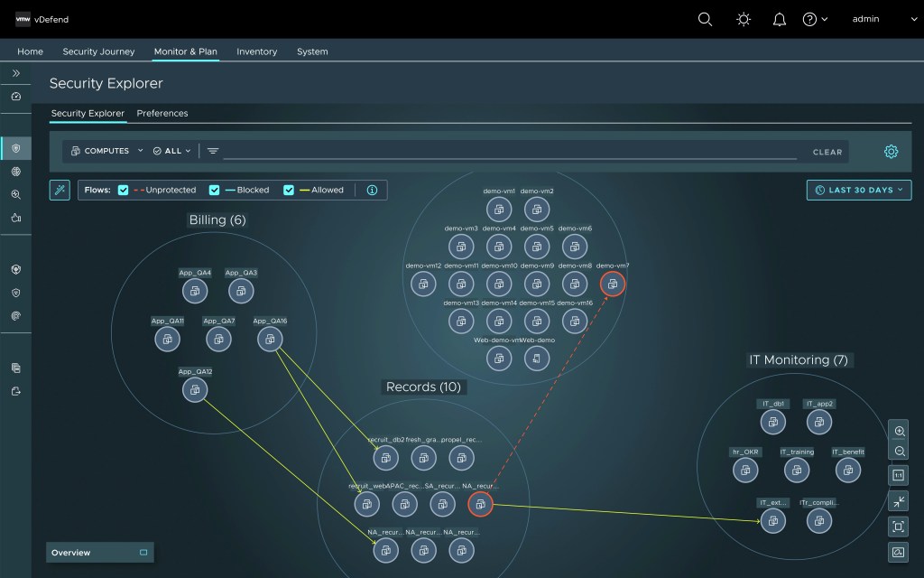Click the bottom image export canvas icon
This screenshot has height=578, width=924.
898,553
